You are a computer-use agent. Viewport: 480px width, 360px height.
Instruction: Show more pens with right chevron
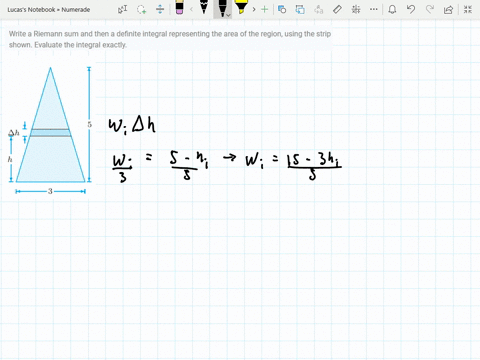(254, 9)
